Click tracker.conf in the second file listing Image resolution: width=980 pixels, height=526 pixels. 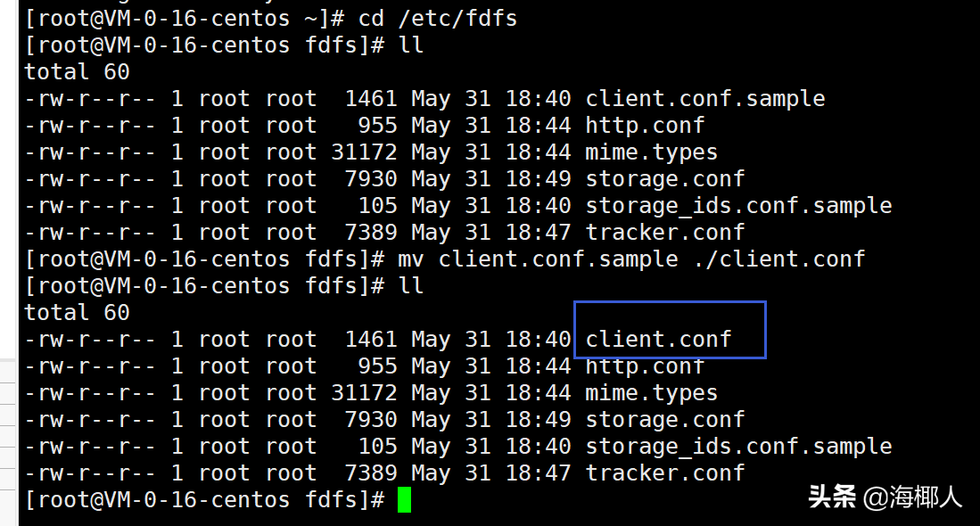pyautogui.click(x=664, y=473)
